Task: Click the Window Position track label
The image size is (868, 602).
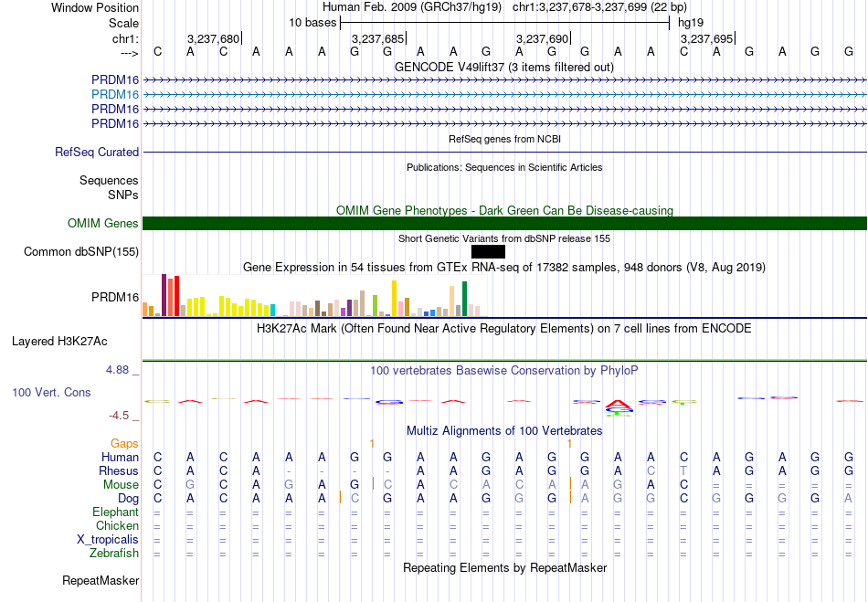Action: click(x=95, y=7)
